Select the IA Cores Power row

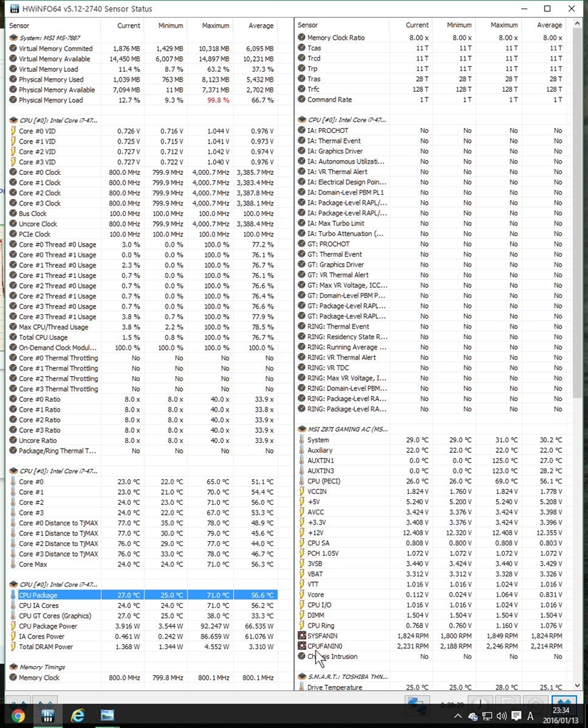coord(143,636)
